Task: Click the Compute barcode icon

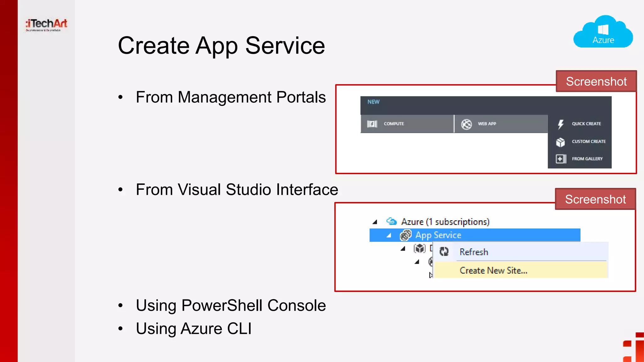Action: 372,124
